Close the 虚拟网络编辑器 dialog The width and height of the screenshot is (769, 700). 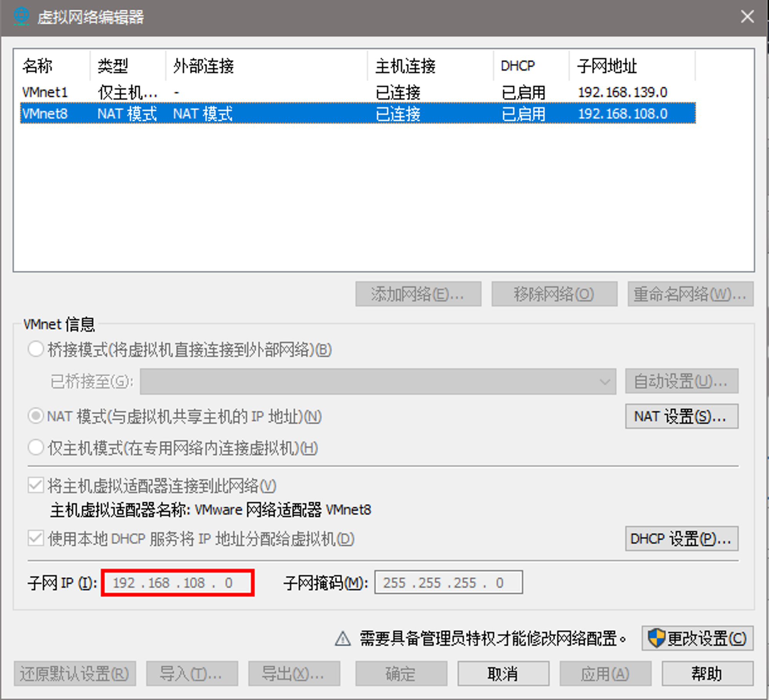pyautogui.click(x=747, y=17)
